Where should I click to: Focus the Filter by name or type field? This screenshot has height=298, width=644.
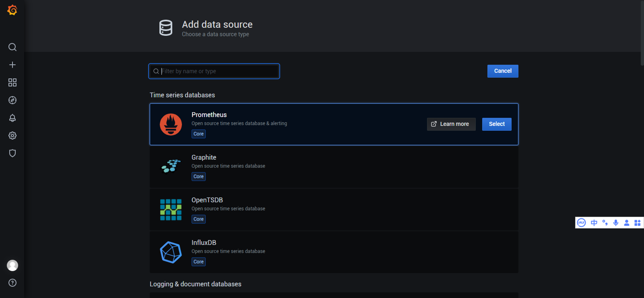pyautogui.click(x=214, y=71)
